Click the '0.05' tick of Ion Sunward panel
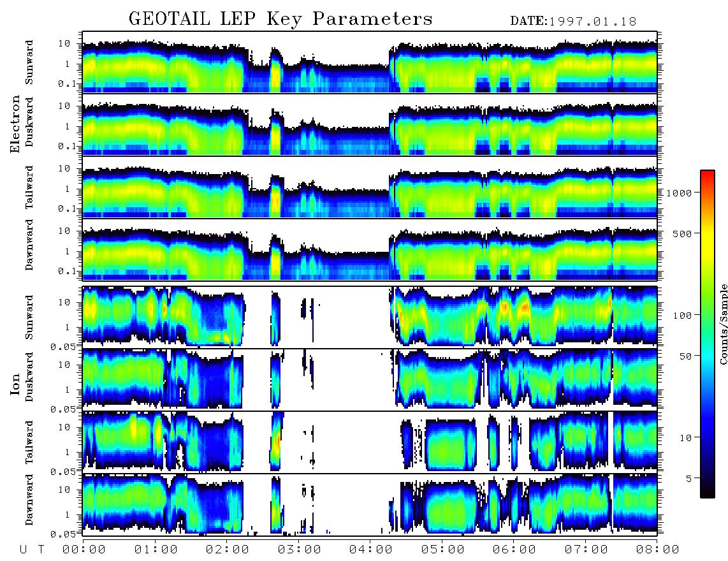Screen dimensions: 728x561 click(x=63, y=346)
